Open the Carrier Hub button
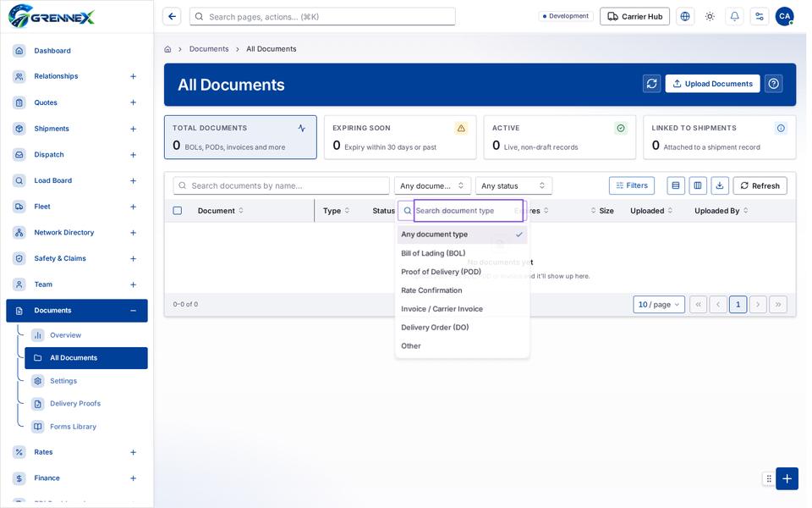This screenshot has height=508, width=812. 634,17
